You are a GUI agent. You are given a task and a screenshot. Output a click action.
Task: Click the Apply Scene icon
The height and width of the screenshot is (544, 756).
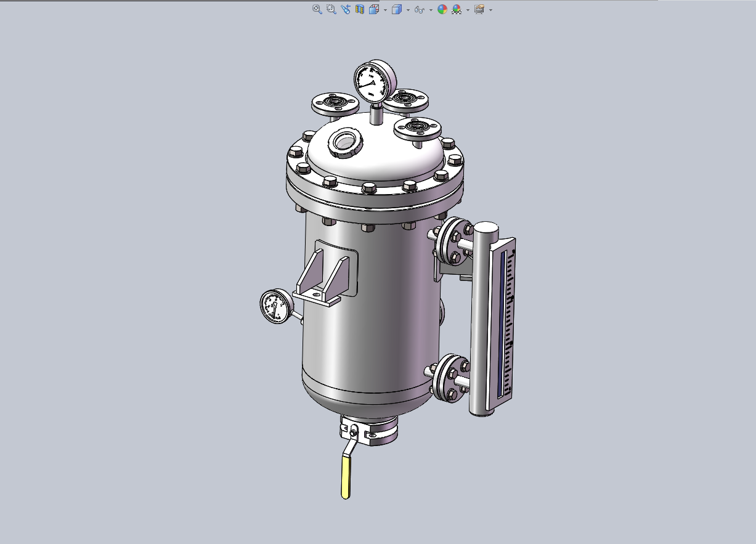pyautogui.click(x=457, y=9)
